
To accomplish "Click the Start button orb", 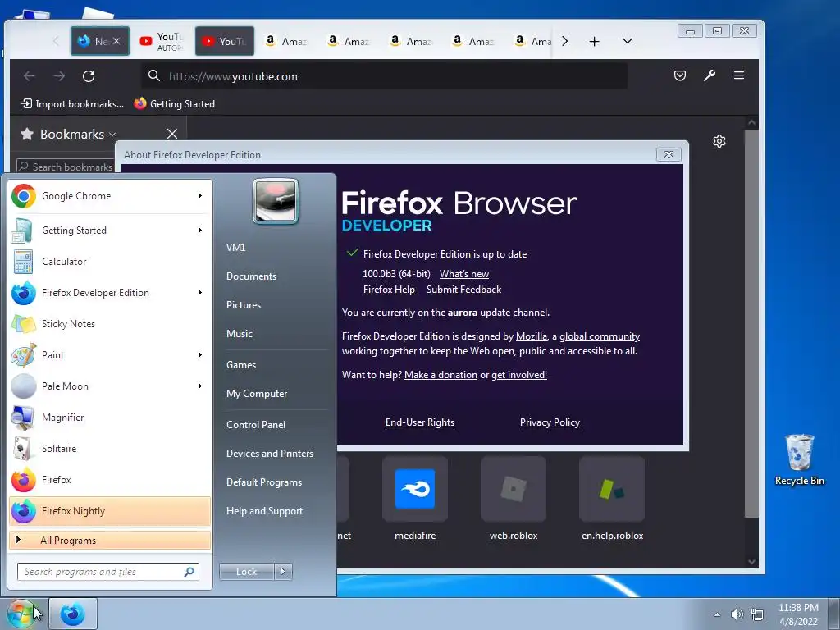I will (21, 614).
